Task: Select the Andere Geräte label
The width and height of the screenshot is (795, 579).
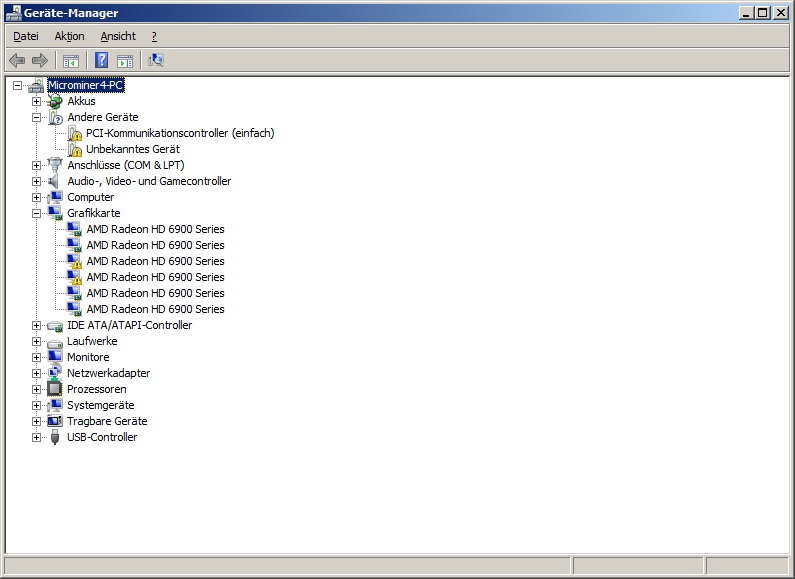Action: [x=103, y=117]
